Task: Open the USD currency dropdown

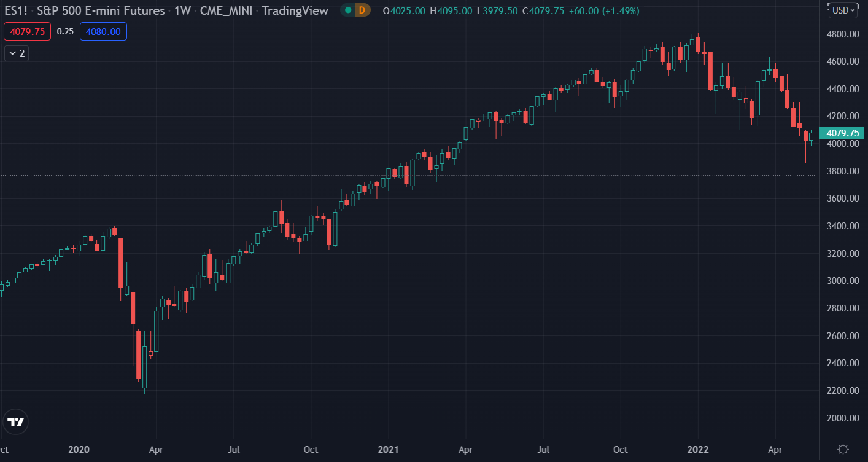Action: [x=843, y=10]
